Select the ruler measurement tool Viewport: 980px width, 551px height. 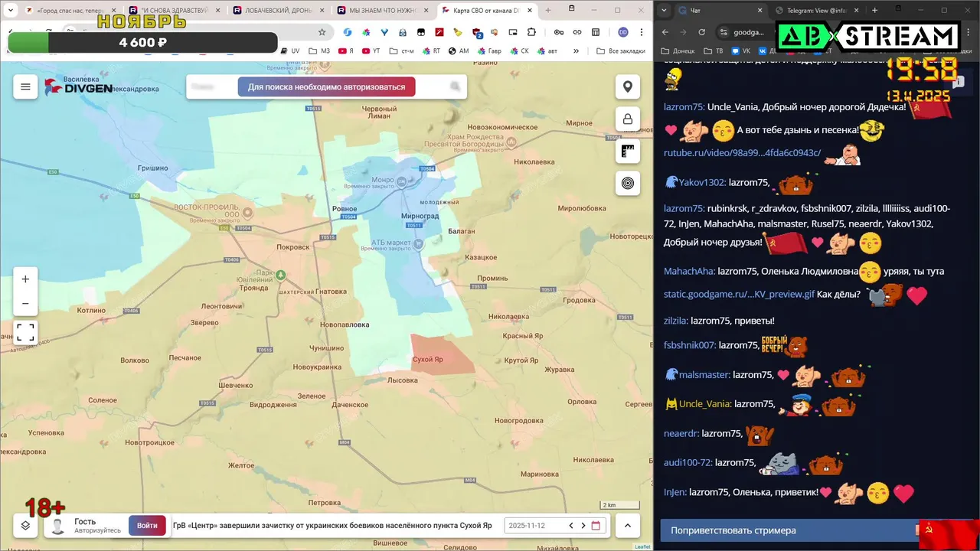coord(628,152)
